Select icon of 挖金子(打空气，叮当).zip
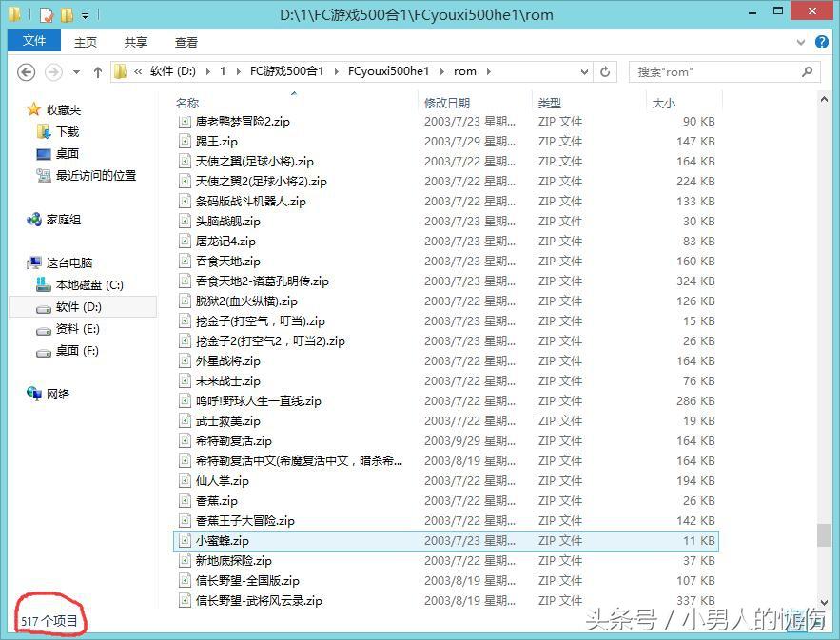 click(185, 321)
